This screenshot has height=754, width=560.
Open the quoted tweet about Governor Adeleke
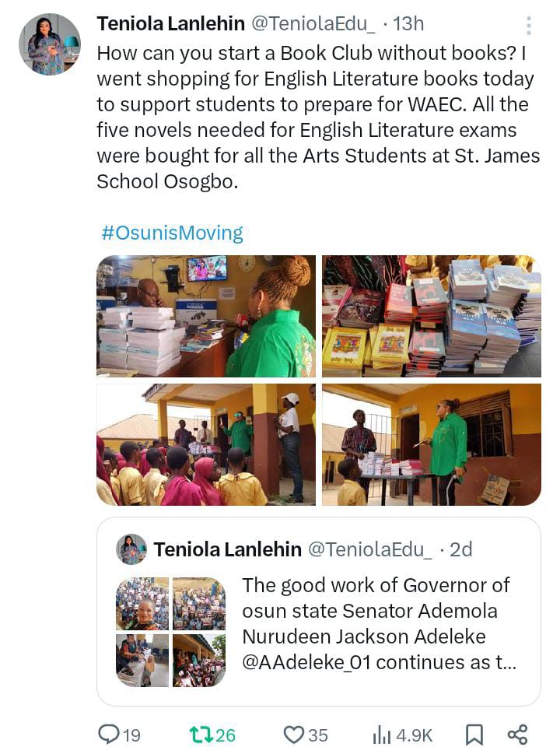[319, 612]
